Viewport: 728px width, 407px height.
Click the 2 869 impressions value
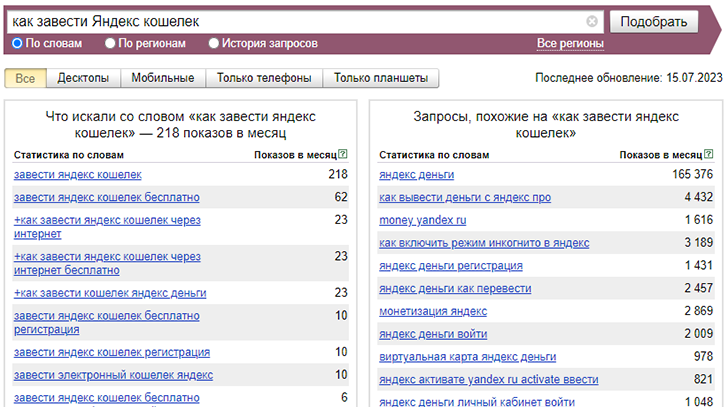click(699, 310)
